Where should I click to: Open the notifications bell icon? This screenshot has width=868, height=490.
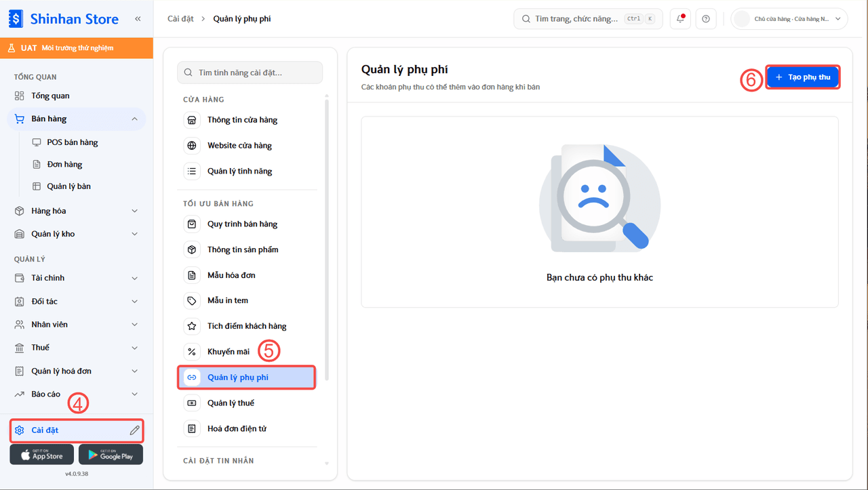pyautogui.click(x=680, y=19)
